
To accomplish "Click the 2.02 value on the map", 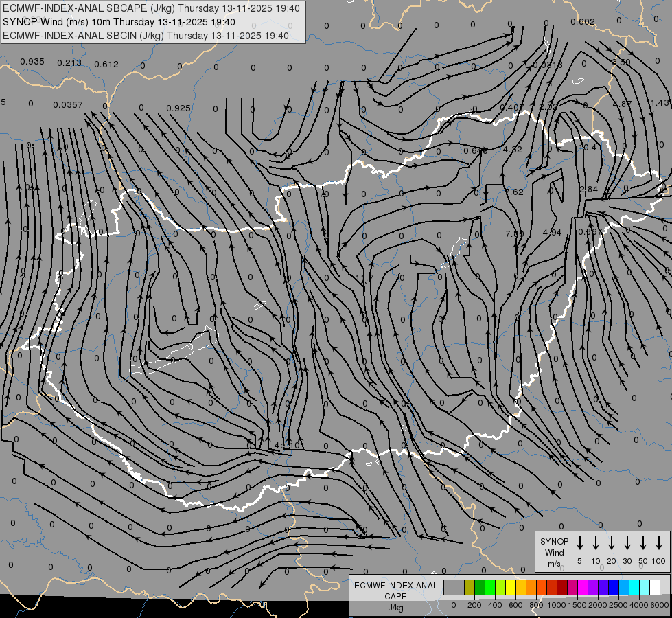I will (549, 106).
